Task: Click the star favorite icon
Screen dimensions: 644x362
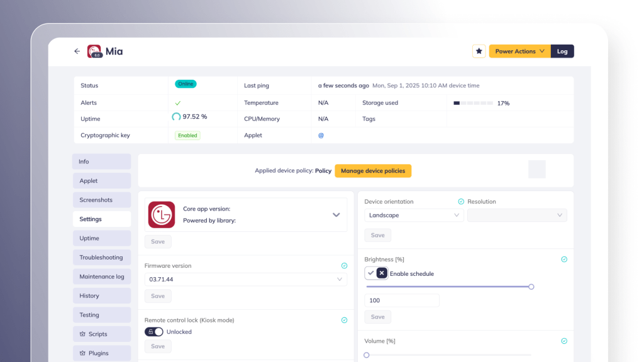Action: click(x=479, y=52)
